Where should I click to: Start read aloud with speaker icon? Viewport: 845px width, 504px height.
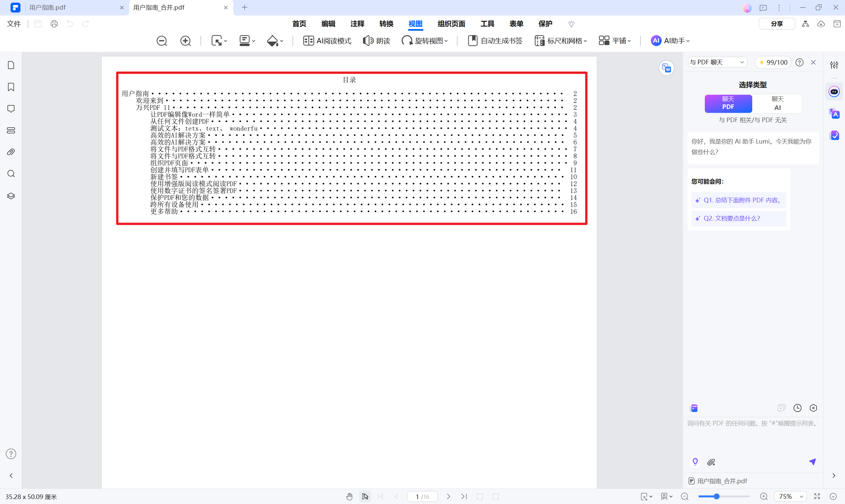coord(368,41)
